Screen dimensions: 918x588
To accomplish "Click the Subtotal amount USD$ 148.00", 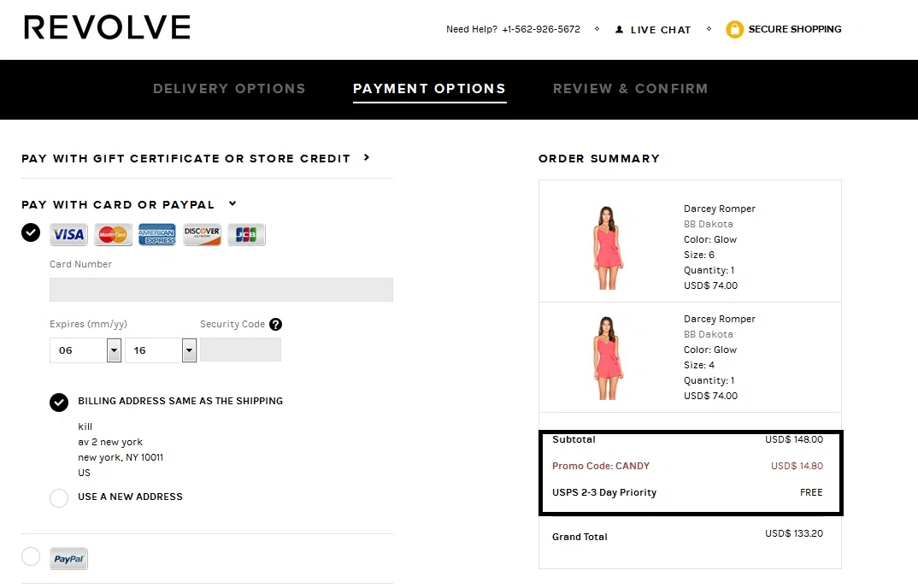I will 794,439.
